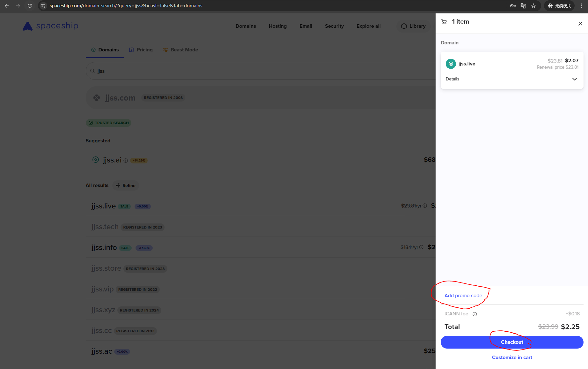Click the translate page icon

tap(523, 6)
